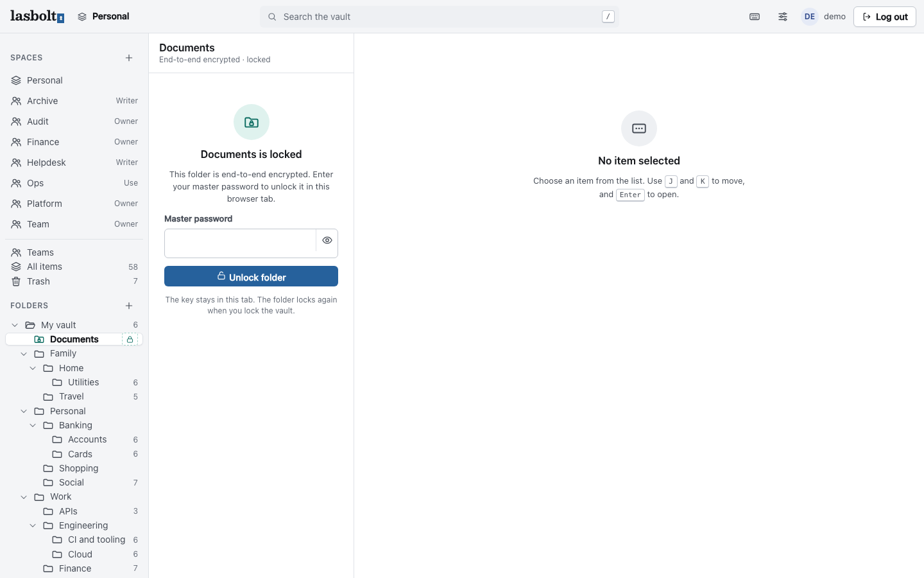Open the keyboard shortcuts icon

point(755,17)
